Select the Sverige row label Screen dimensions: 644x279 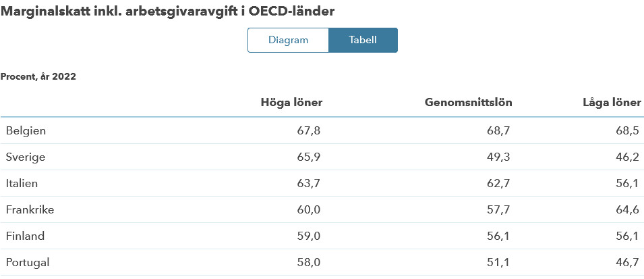pos(24,157)
